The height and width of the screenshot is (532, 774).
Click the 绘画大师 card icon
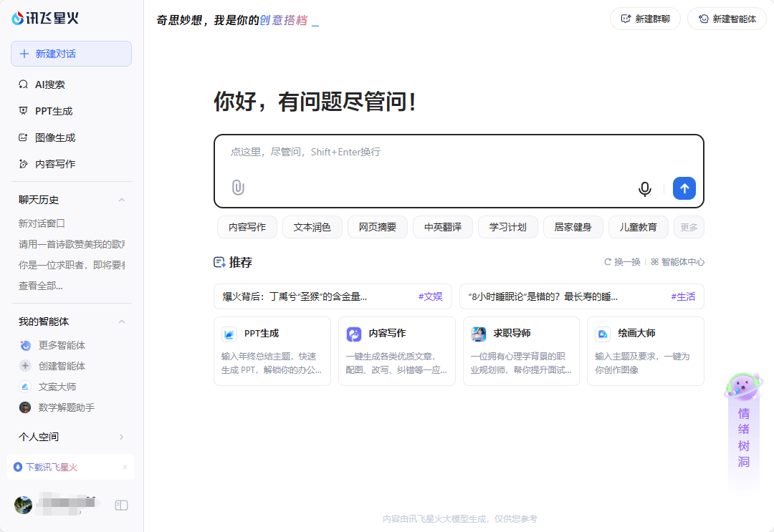point(603,334)
